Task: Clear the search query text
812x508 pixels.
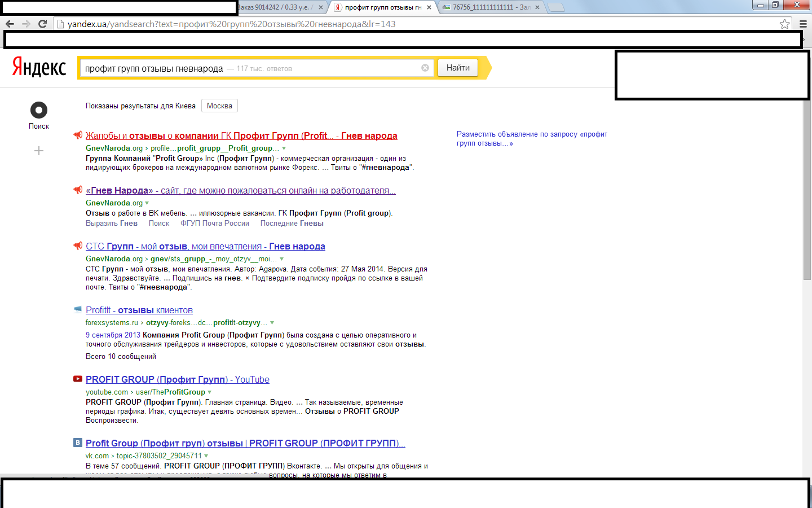Action: coord(425,68)
